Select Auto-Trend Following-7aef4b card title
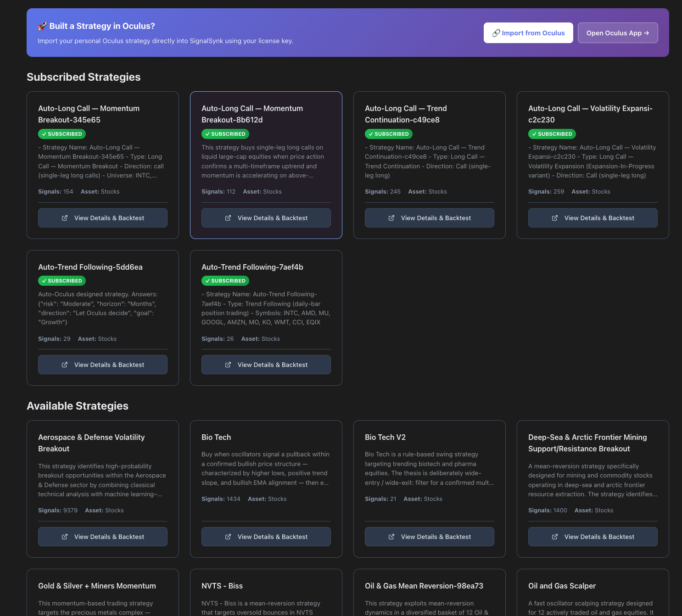This screenshot has height=616, width=682. 252,267
